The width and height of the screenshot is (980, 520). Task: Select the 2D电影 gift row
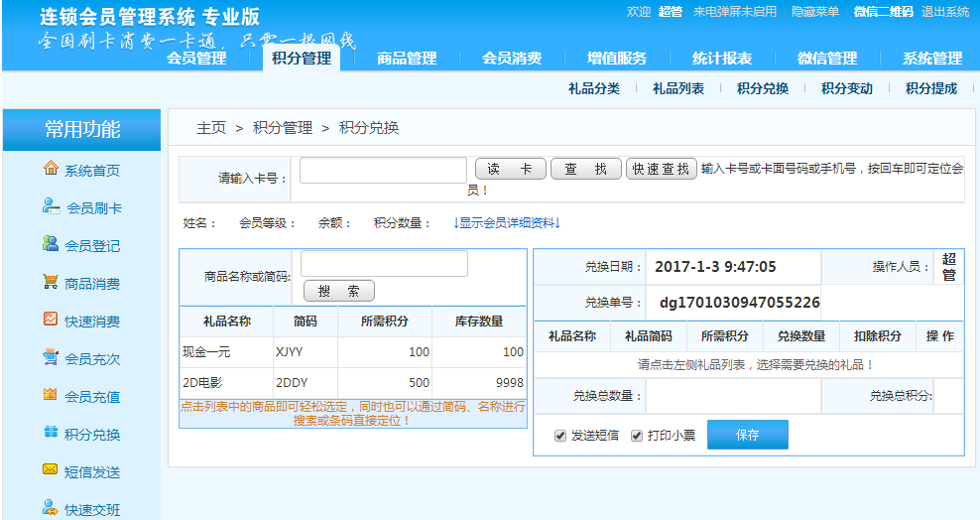pyautogui.click(x=352, y=382)
